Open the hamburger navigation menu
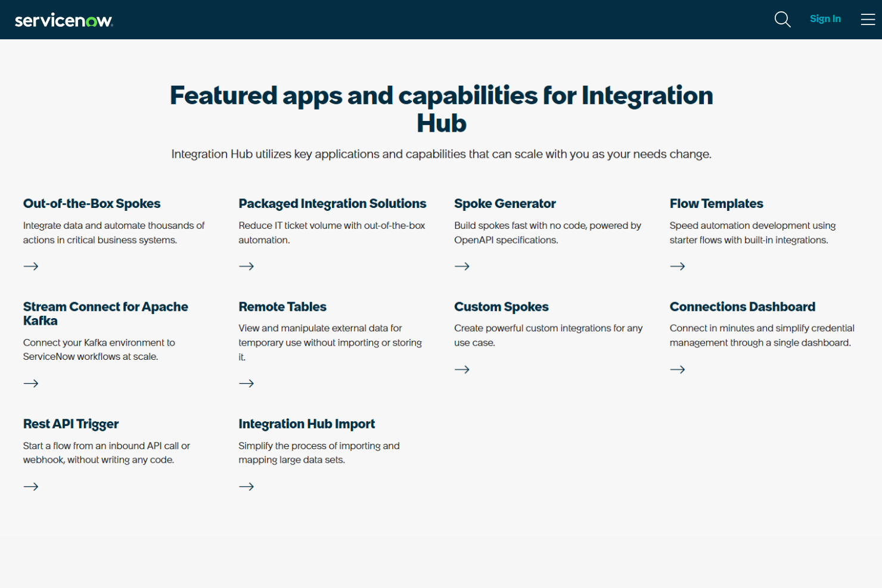Image resolution: width=882 pixels, height=588 pixels. 868,19
